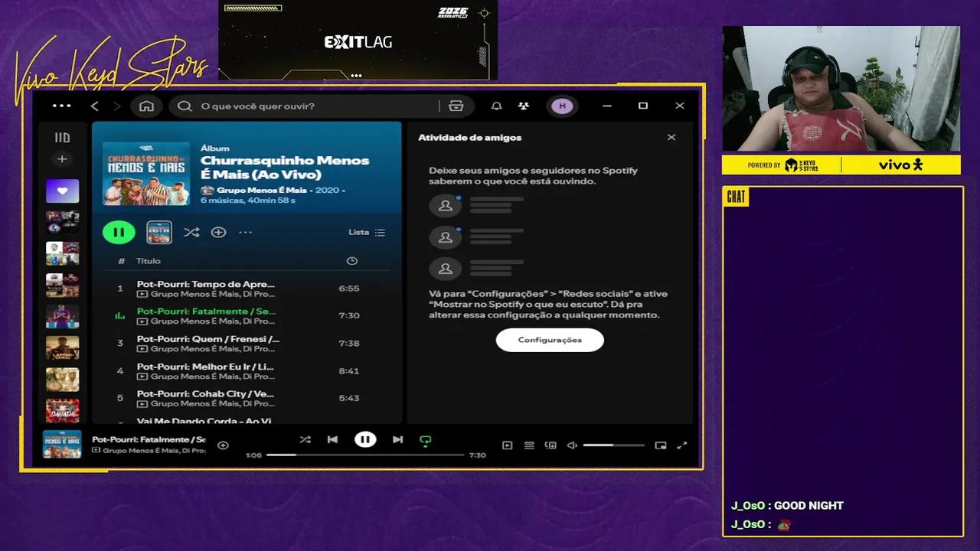Viewport: 980px width, 551px height.
Task: Create a new playlist with plus icon
Action: (62, 159)
